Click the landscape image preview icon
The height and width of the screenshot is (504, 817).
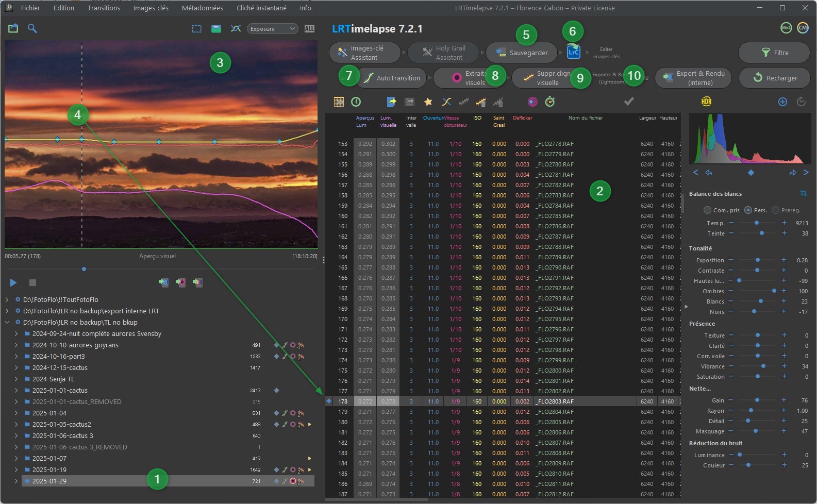216,29
